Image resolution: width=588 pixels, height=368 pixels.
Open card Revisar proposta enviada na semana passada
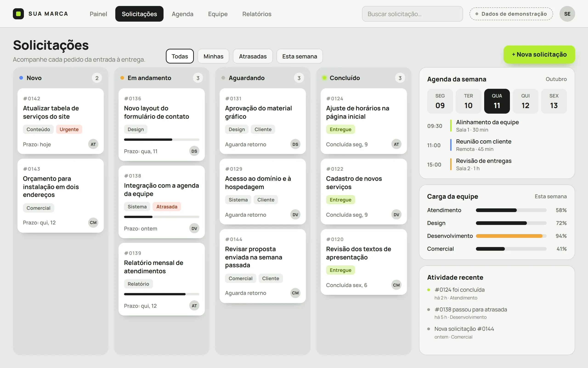tap(263, 266)
